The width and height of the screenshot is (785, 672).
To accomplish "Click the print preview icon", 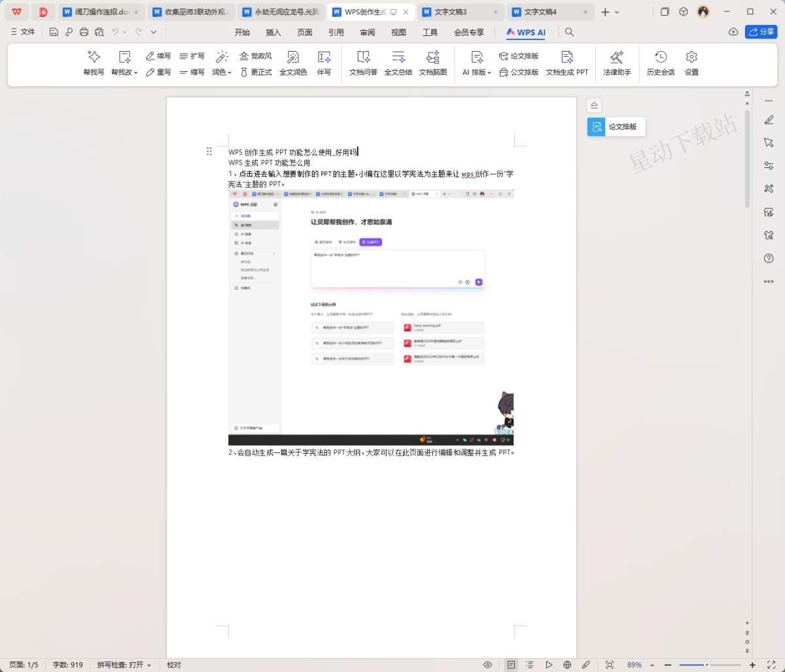I will pos(99,32).
